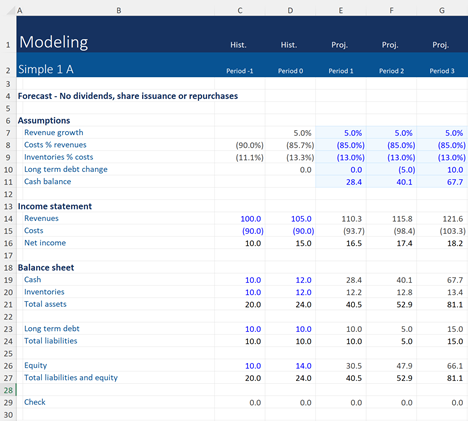
Task: Select the (85.7%) costs % revenues cell
Action: (x=290, y=145)
